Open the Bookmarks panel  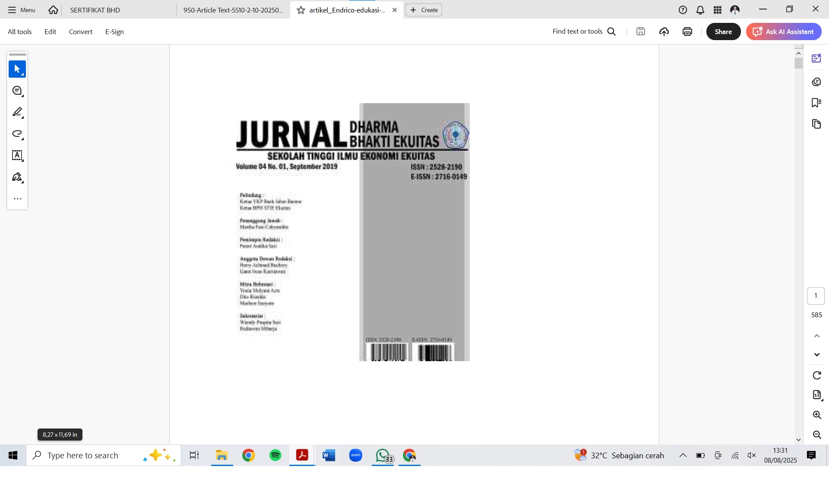click(816, 103)
